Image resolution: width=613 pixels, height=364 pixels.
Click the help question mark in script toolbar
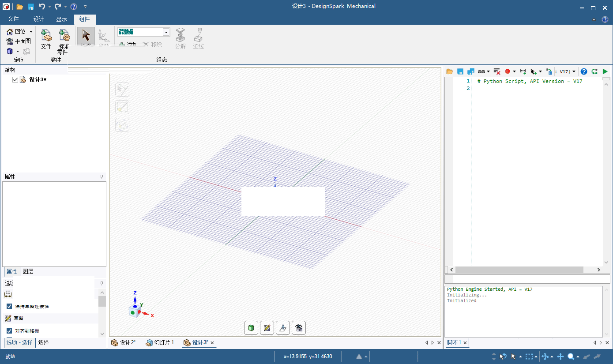pos(583,71)
